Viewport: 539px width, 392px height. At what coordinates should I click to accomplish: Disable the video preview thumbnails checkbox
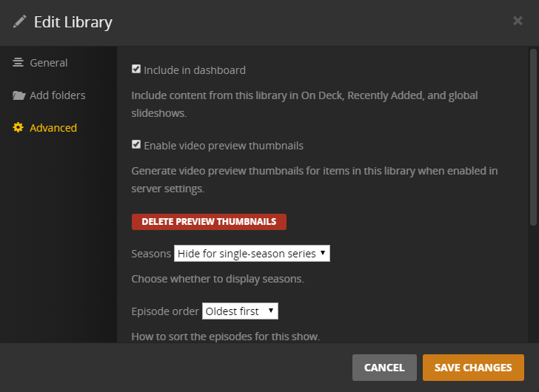pyautogui.click(x=136, y=145)
